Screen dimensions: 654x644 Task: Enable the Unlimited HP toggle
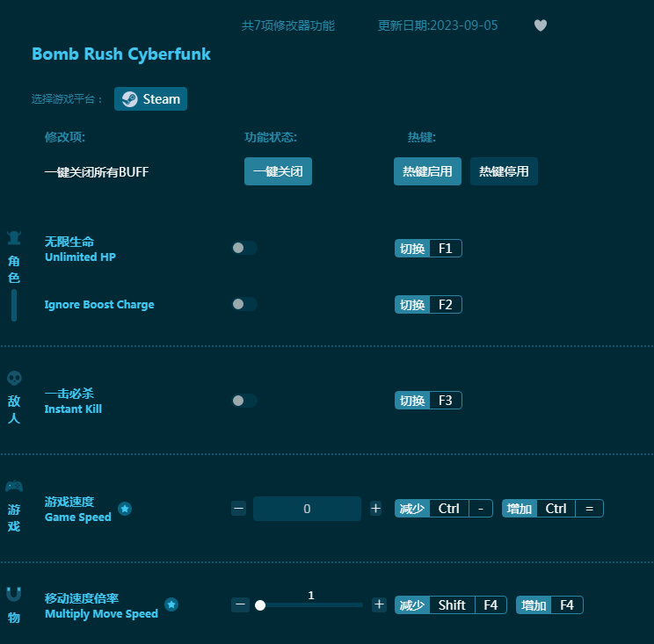(x=243, y=248)
